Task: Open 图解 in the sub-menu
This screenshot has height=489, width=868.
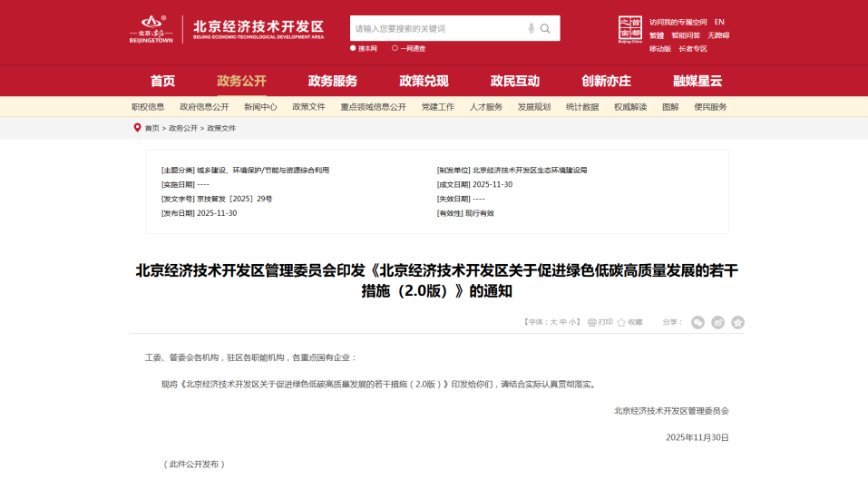Action: [670, 107]
